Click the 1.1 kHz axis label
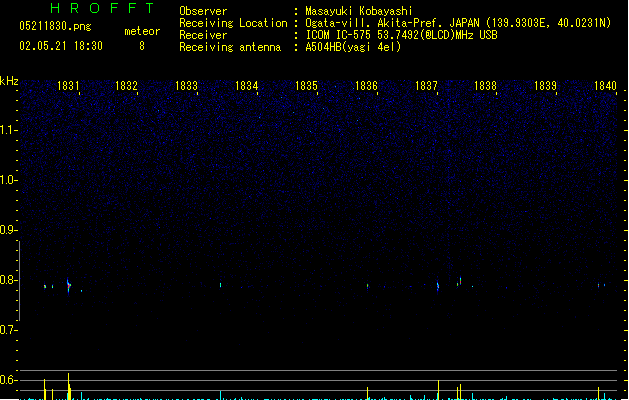 coord(8,130)
